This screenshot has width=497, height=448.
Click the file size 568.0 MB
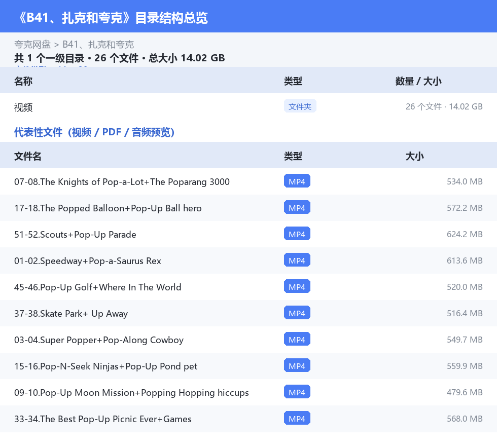(465, 418)
